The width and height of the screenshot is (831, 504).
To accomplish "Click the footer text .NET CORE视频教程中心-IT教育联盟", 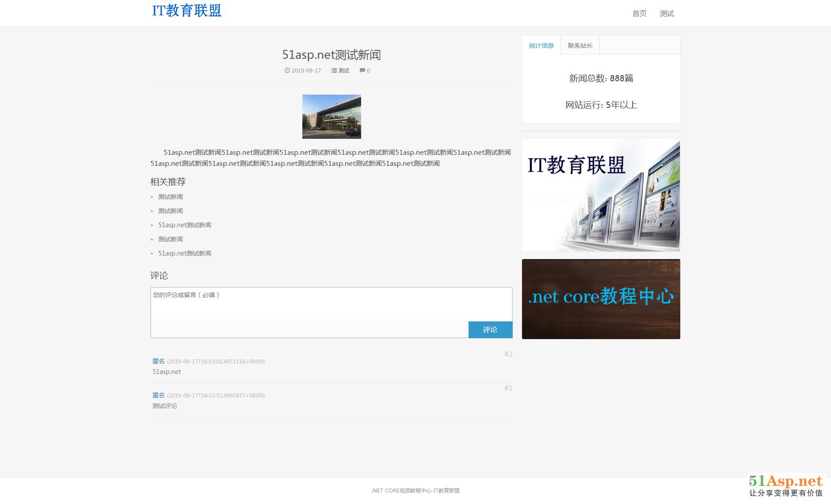I will [x=415, y=491].
